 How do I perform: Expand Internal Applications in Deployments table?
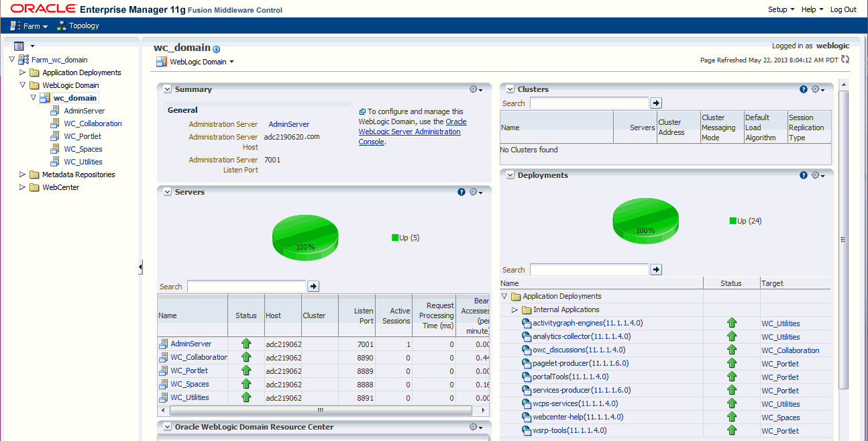515,309
